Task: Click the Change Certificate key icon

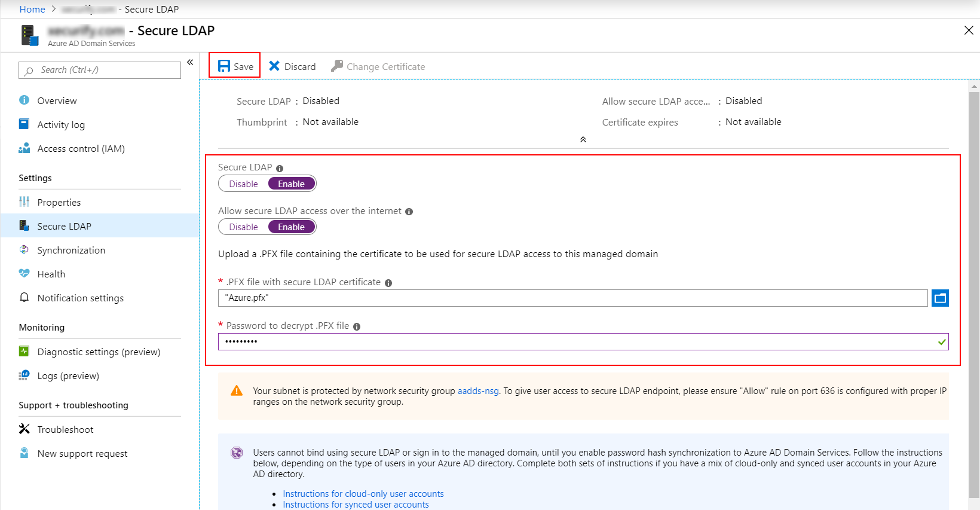Action: [337, 66]
